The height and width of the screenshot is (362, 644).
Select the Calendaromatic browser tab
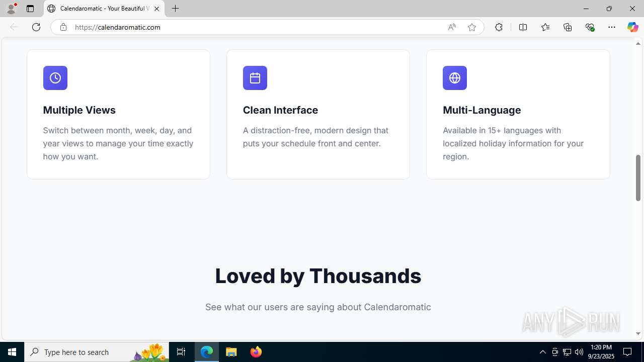104,9
